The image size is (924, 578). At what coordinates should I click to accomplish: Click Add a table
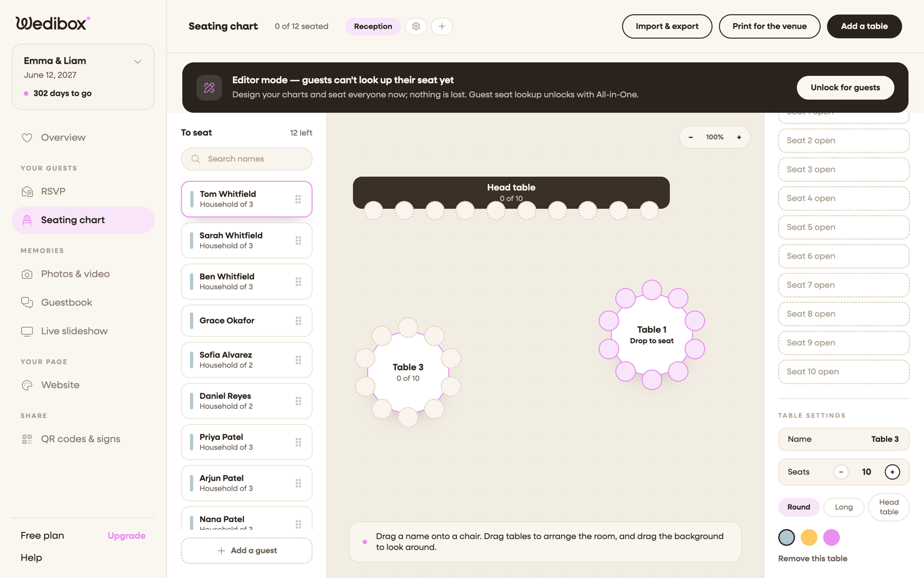[x=864, y=26]
